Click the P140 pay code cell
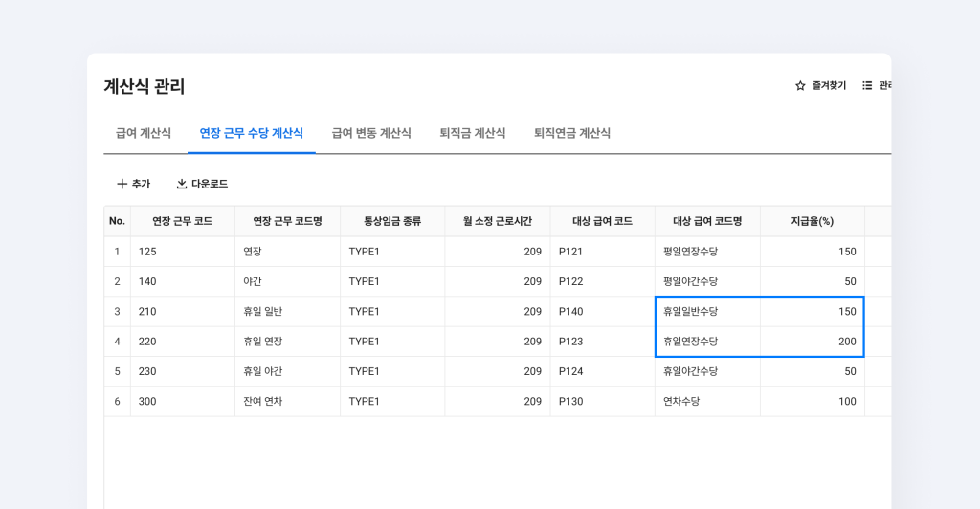Image resolution: width=980 pixels, height=509 pixels. click(x=603, y=312)
